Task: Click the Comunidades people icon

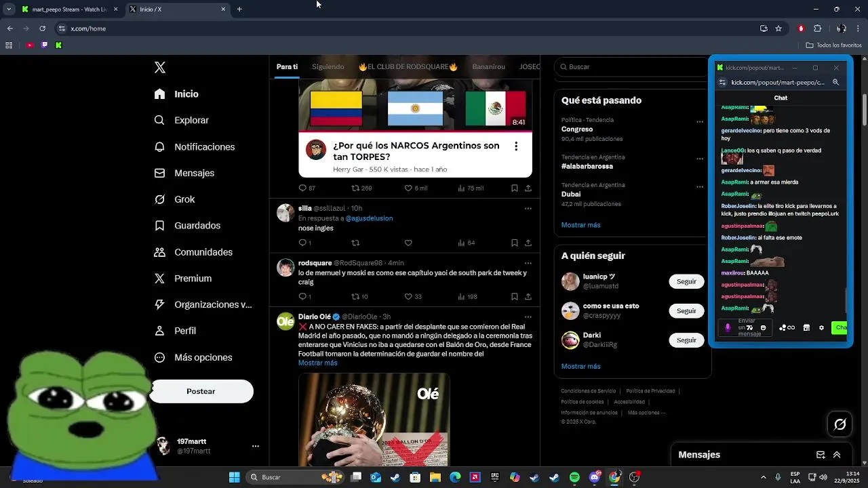Action: click(159, 252)
